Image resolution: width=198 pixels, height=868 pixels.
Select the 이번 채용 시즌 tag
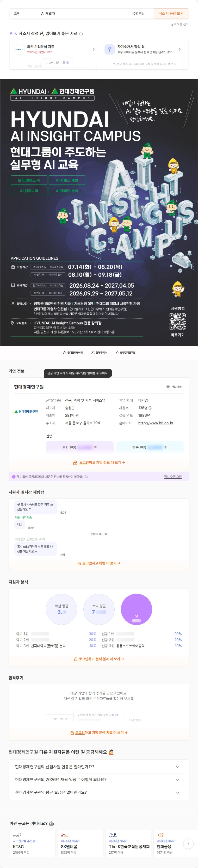point(58,63)
